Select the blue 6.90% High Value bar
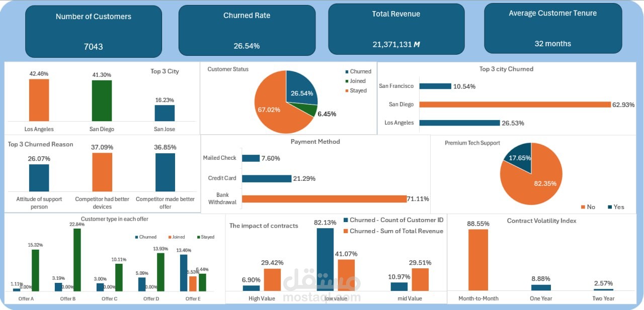Screen dimensions: 644x310 251,288
